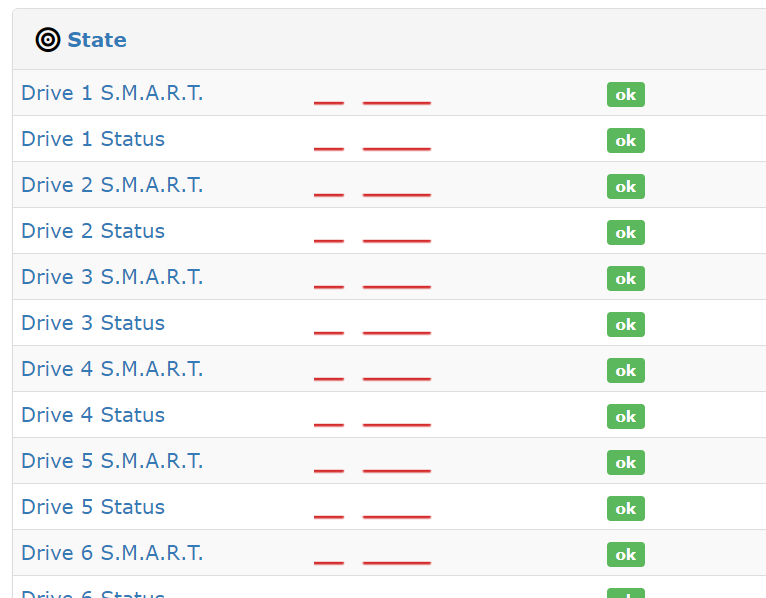The image size is (766, 598).
Task: Click ok badge for Drive 2 Status
Action: 626,232
